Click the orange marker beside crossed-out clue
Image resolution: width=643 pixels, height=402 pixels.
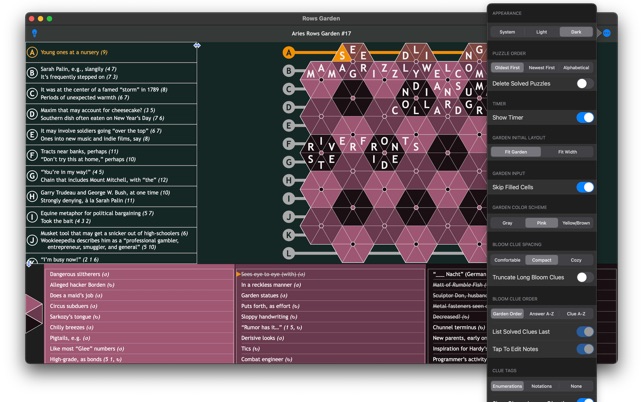pos(238,273)
